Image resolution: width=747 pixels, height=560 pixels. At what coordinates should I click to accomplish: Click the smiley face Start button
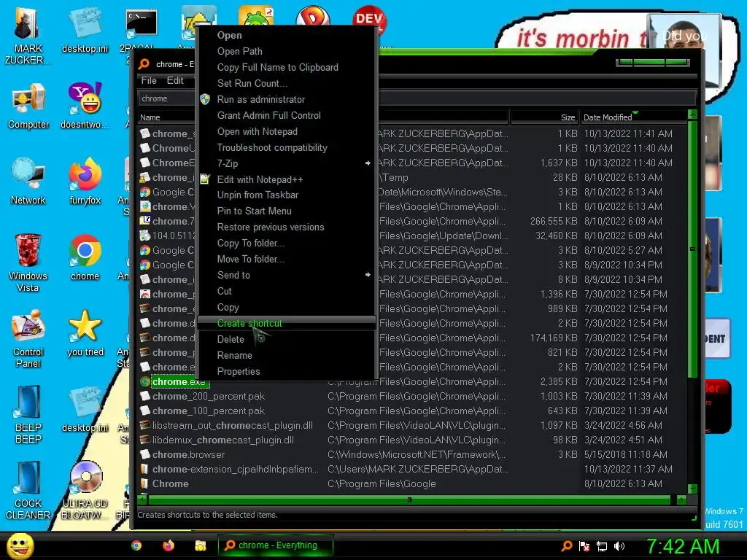pos(20,545)
